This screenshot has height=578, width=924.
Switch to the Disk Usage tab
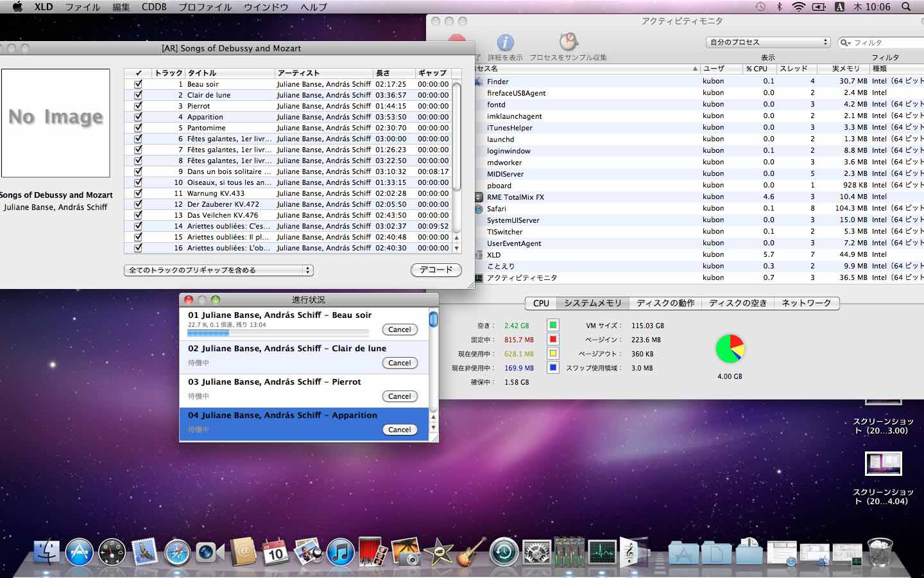pyautogui.click(x=738, y=303)
